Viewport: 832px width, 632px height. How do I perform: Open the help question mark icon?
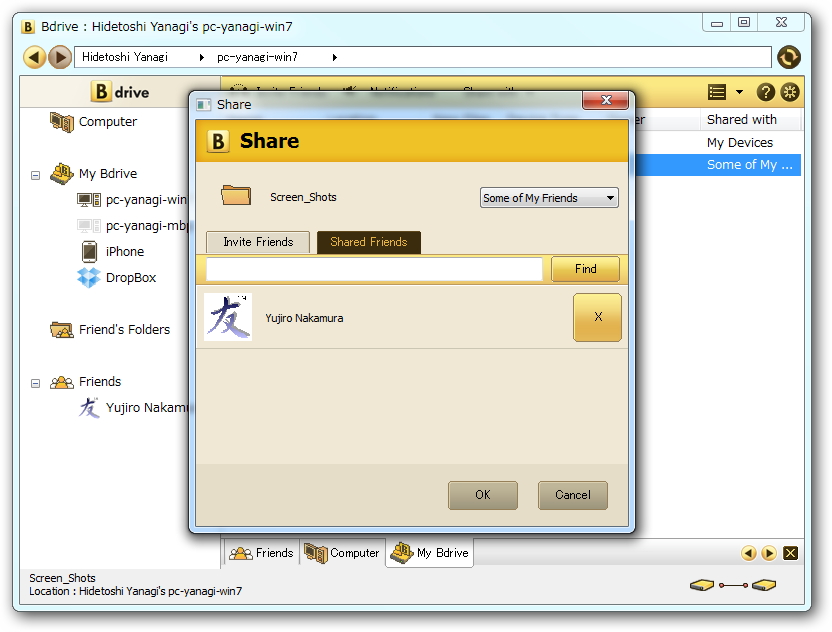click(x=765, y=92)
